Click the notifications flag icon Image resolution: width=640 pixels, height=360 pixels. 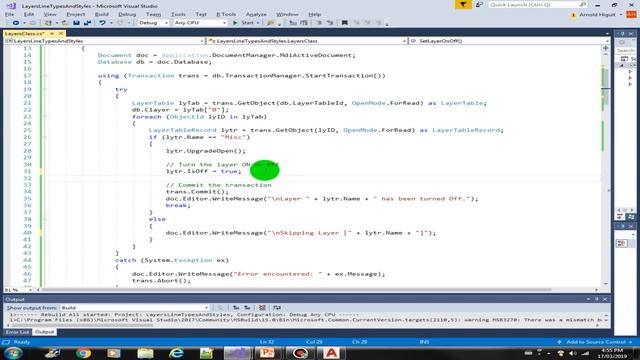(463, 4)
